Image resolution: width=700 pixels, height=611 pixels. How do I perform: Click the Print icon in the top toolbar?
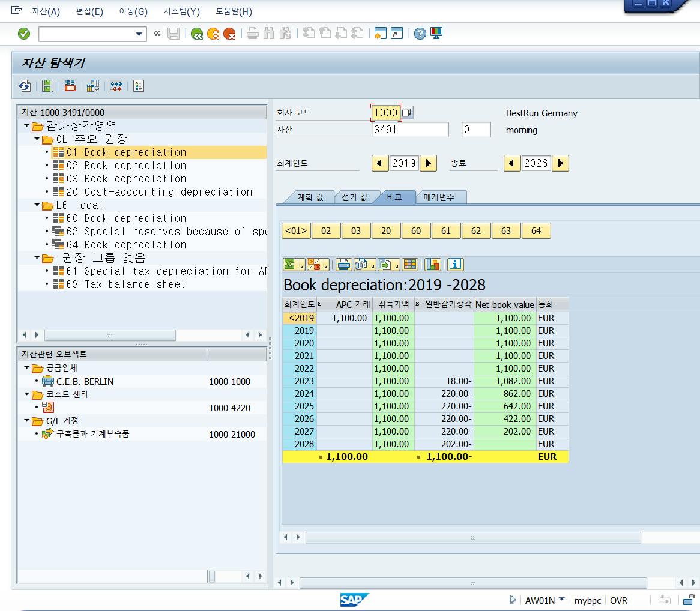point(253,34)
